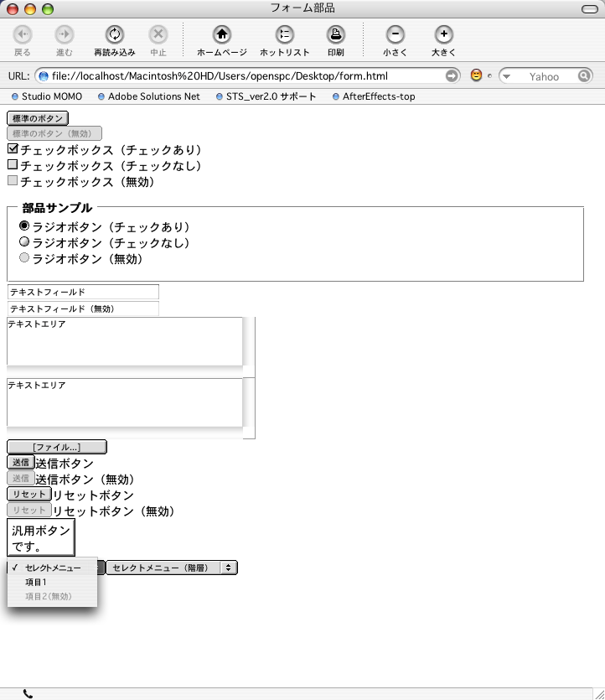Image resolution: width=605 pixels, height=700 pixels.
Task: Click disabled 項目2(無効) menu item
Action: tap(52, 596)
